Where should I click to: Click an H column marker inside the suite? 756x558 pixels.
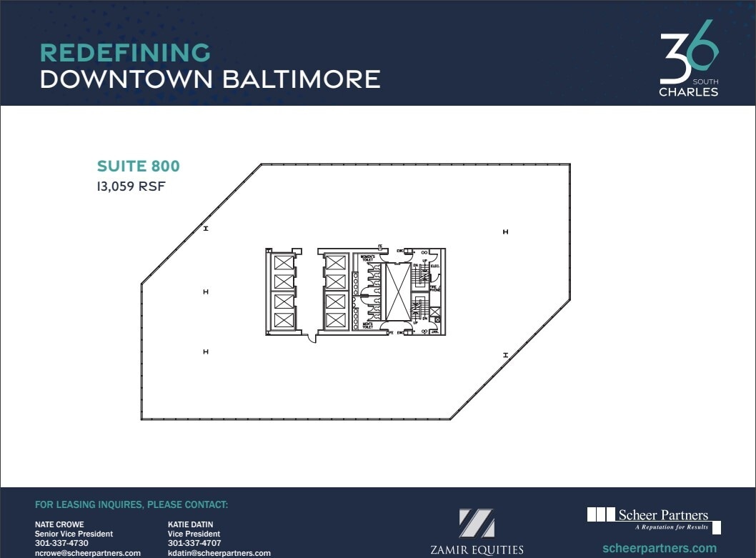pos(205,292)
